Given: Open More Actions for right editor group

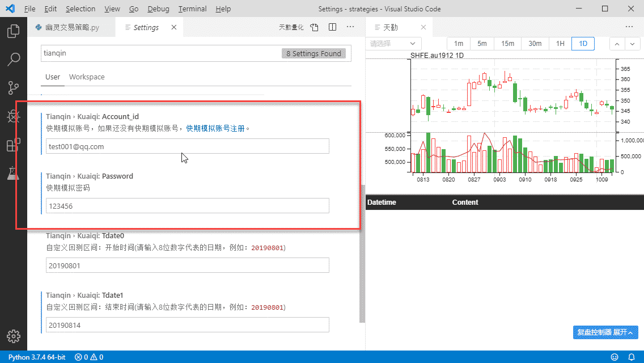Looking at the screenshot, I should tap(629, 27).
